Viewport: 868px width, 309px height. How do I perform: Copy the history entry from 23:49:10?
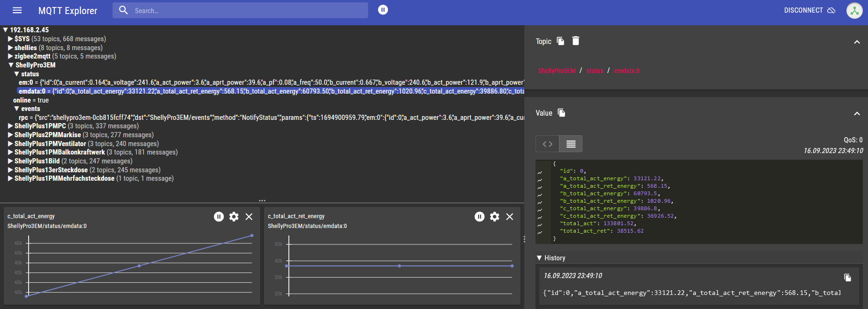[x=847, y=278]
